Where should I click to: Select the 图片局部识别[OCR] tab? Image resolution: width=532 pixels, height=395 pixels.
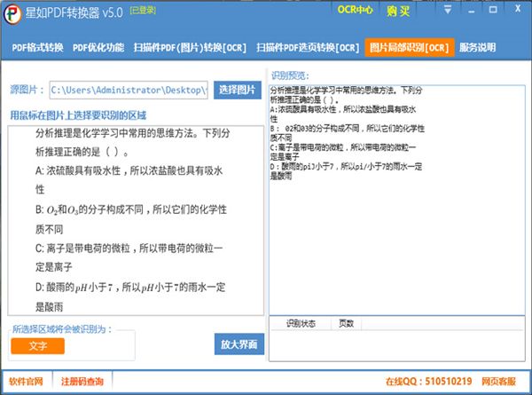click(410, 48)
